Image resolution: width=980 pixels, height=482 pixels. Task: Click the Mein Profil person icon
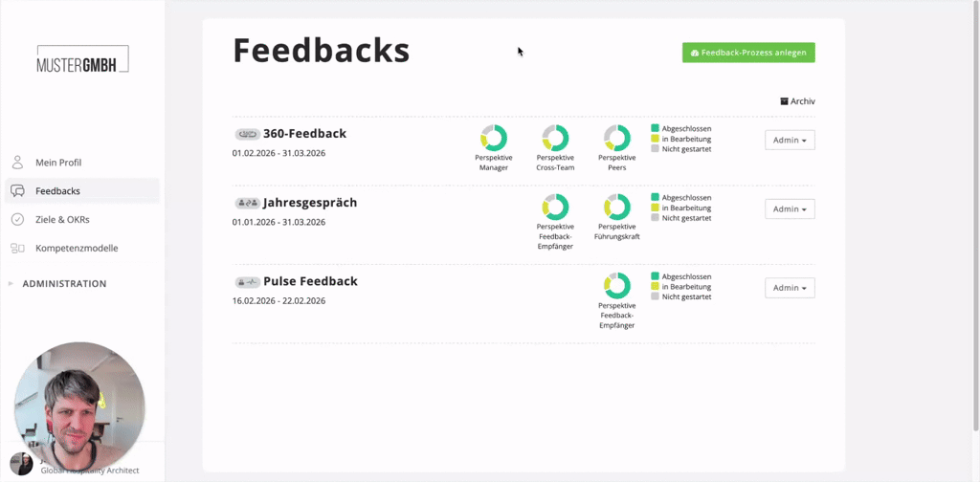point(17,163)
